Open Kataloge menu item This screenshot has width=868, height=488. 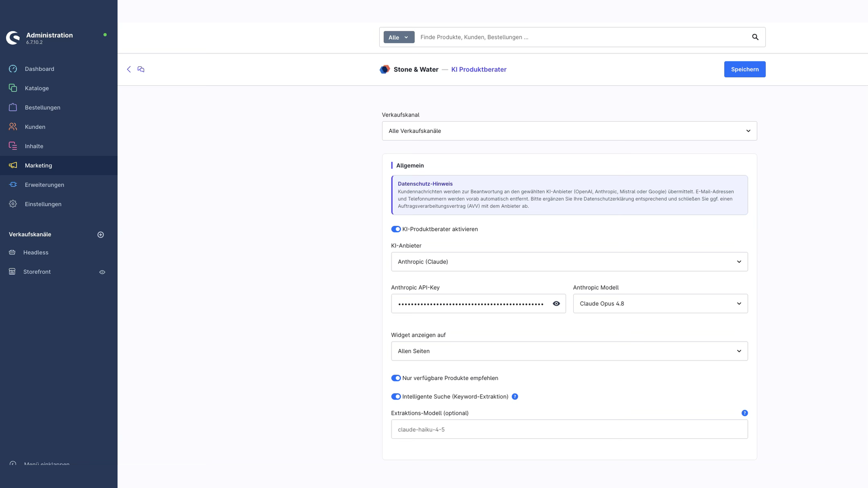tap(59, 88)
